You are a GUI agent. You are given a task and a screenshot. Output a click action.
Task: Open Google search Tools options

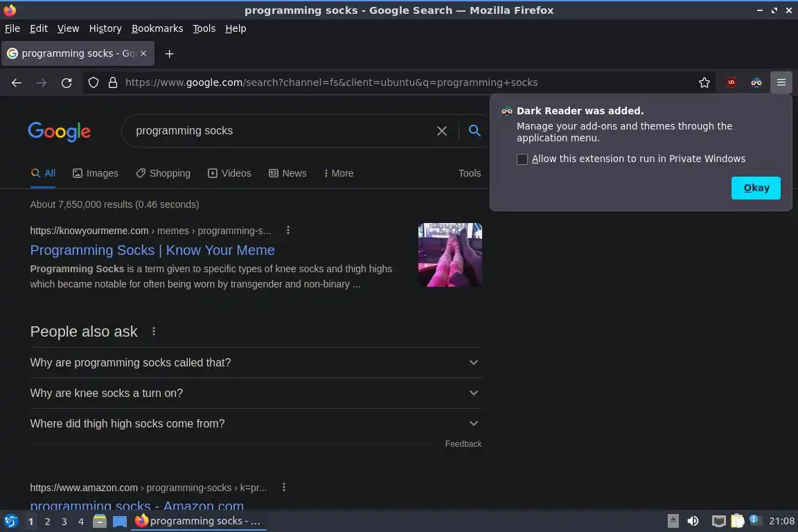[x=469, y=174]
